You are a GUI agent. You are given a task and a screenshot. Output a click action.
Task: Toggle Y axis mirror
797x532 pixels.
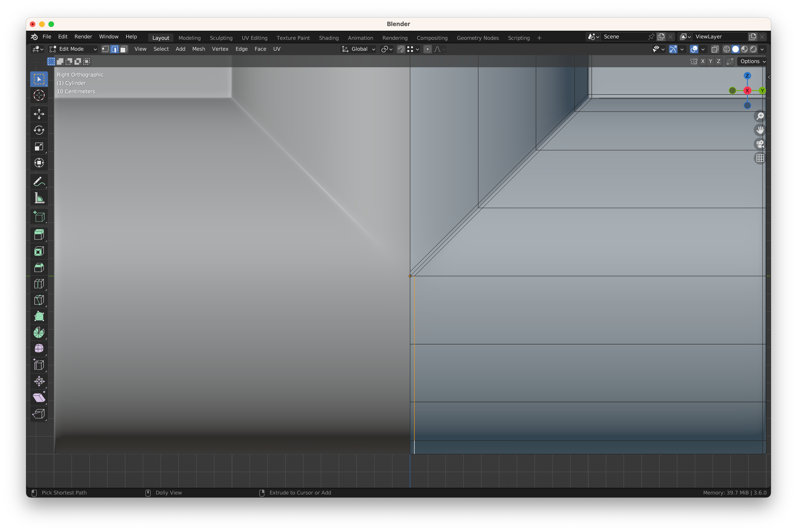[710, 61]
